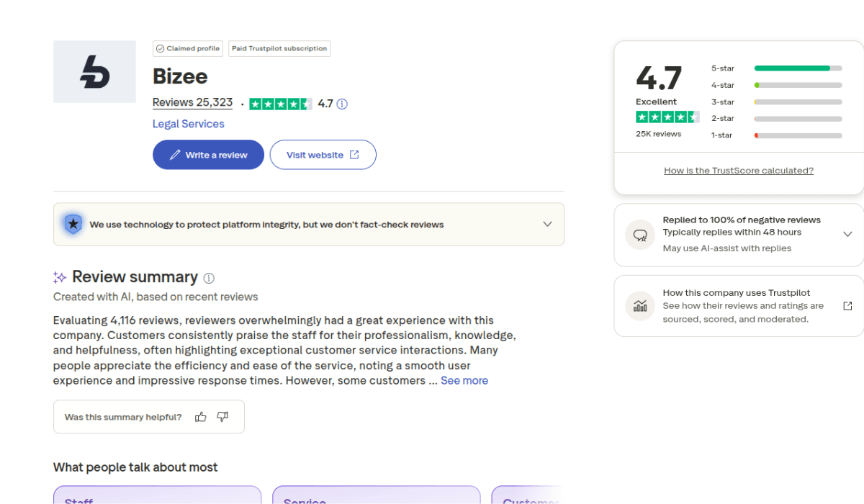Click the pencil icon in Write a review
The height and width of the screenshot is (504, 864).
[175, 155]
